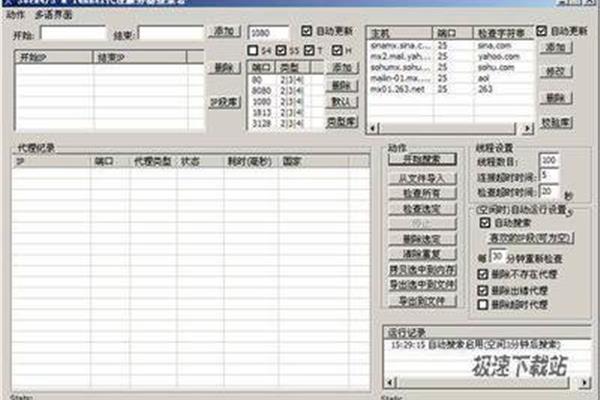Viewport: 600px width, 400px height.
Task: Click the 清除重复 button
Action: click(x=422, y=254)
